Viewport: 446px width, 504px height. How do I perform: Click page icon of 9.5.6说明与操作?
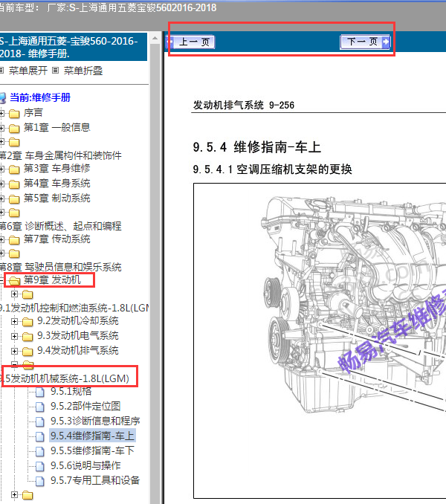pyautogui.click(x=40, y=466)
